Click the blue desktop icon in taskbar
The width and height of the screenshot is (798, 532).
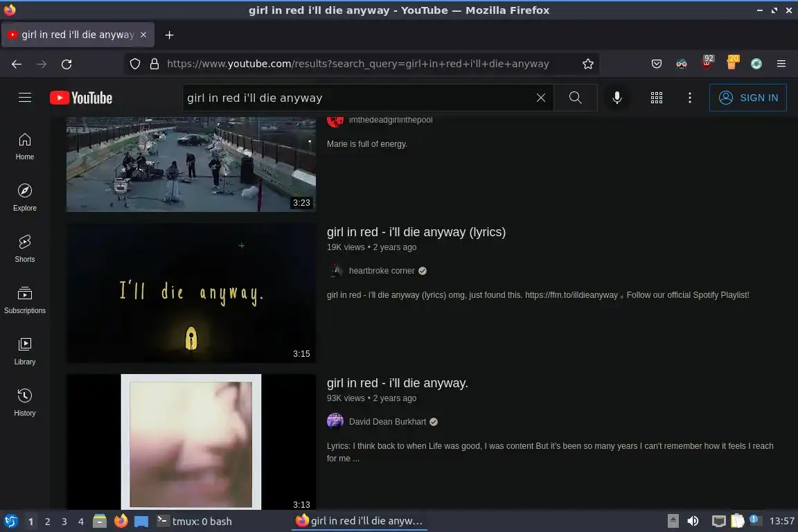pyautogui.click(x=141, y=522)
